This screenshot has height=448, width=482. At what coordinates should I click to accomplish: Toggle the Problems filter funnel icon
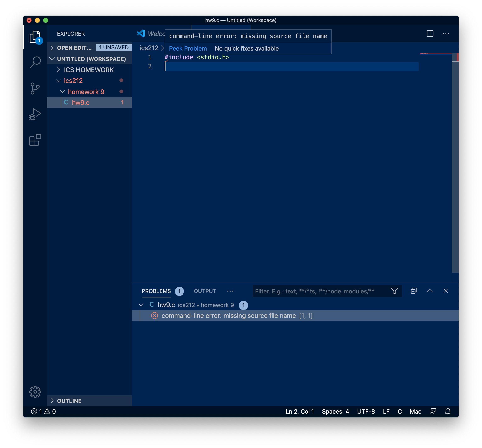[394, 291]
